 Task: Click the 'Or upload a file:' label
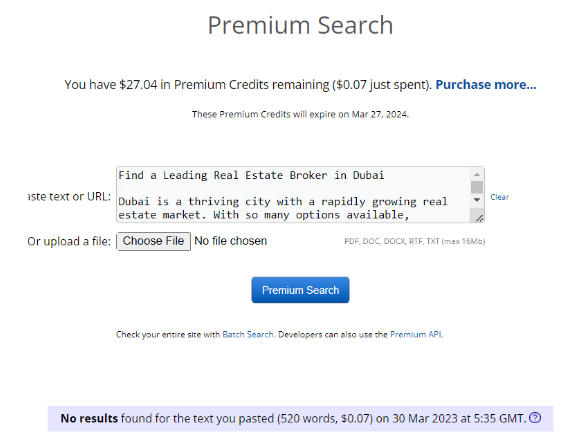69,241
